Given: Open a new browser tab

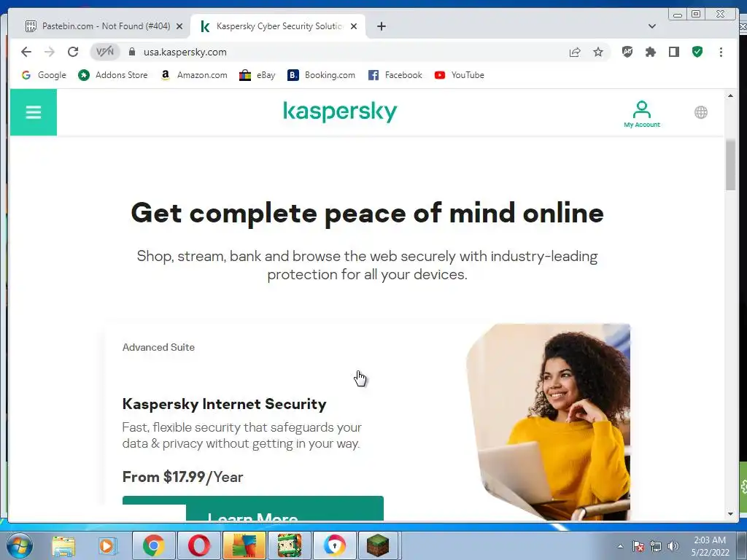Looking at the screenshot, I should pos(381,26).
